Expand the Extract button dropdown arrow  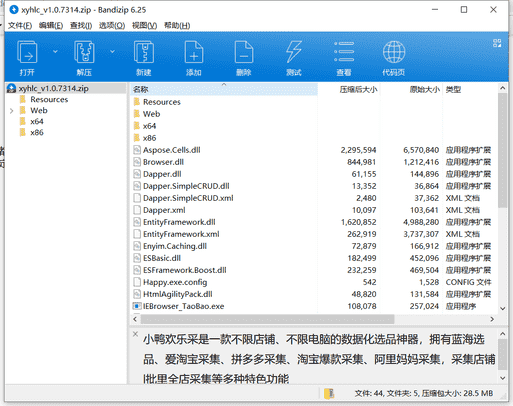112,52
